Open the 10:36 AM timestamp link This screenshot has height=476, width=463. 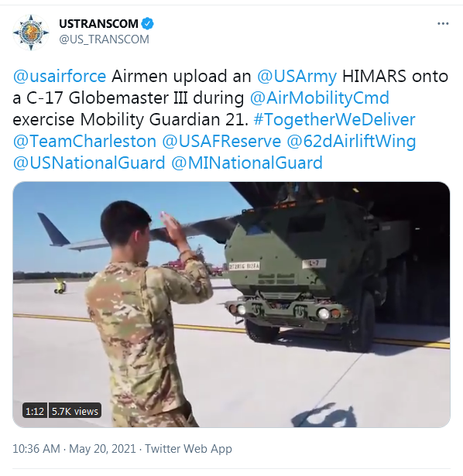(x=36, y=449)
